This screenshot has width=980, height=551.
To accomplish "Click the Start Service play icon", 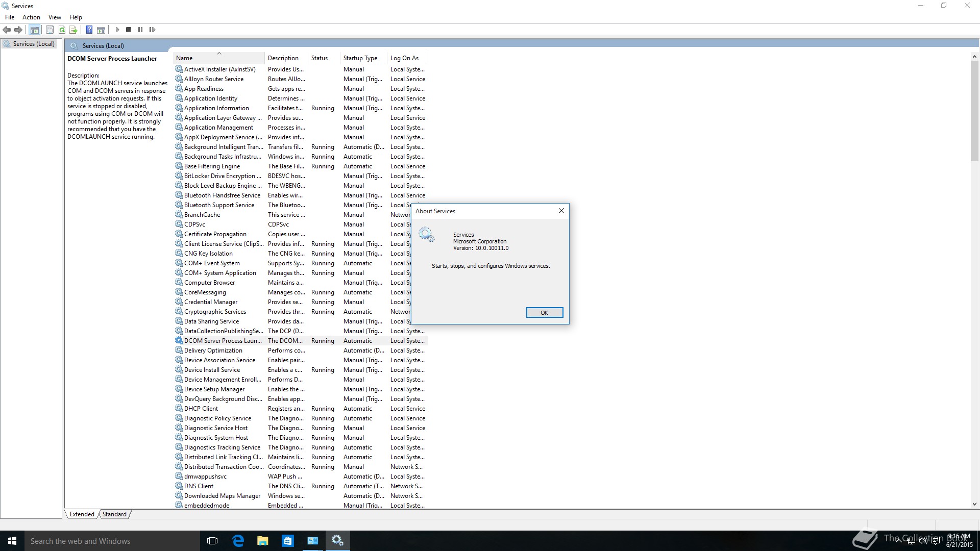I will (x=117, y=30).
